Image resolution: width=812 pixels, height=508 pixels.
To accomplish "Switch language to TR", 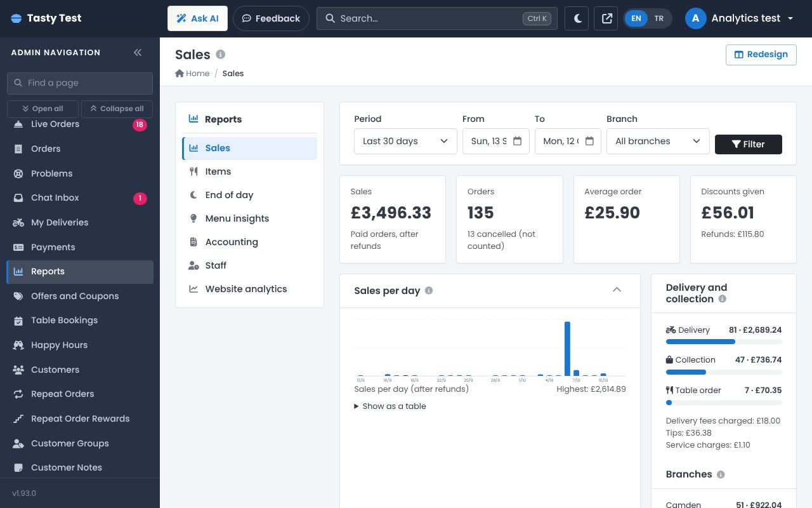I will pos(659,18).
